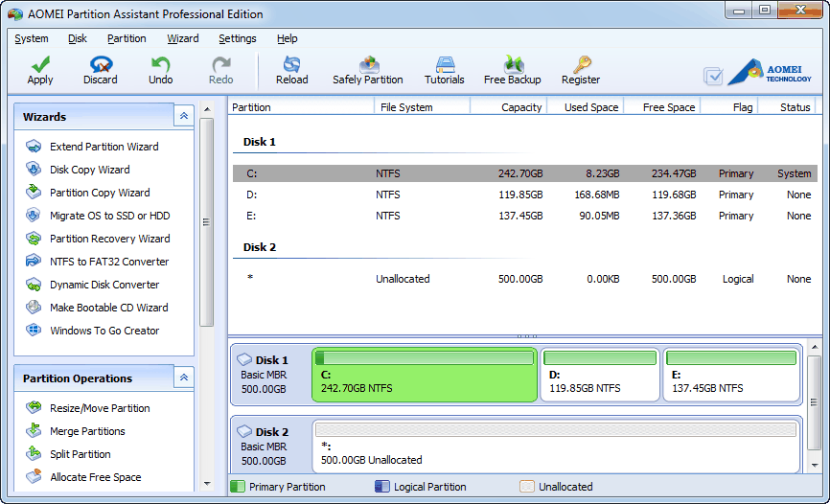Image resolution: width=830 pixels, height=504 pixels.
Task: Toggle the checkbox icon beside AOMEI logo
Action: point(713,76)
